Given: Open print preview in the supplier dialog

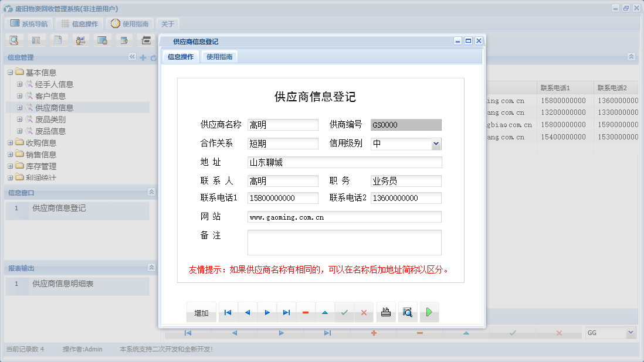Looking at the screenshot, I should 408,312.
